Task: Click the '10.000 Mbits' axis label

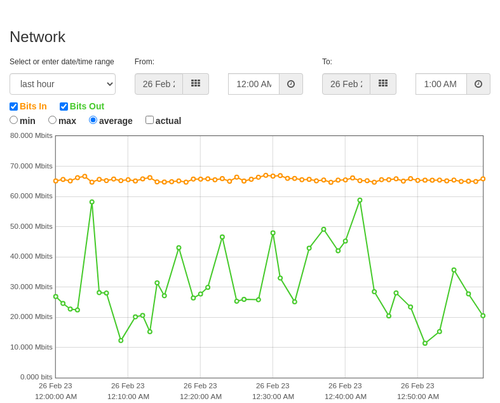Action: tap(31, 347)
